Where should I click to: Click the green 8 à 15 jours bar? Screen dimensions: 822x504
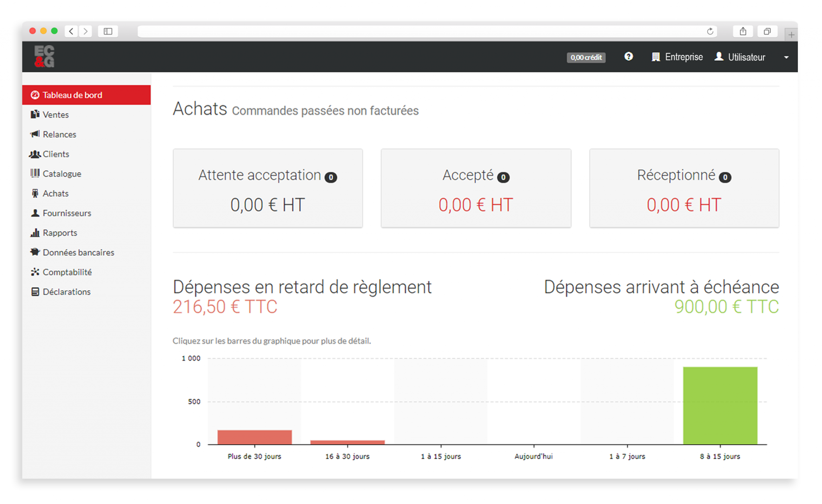click(x=720, y=405)
